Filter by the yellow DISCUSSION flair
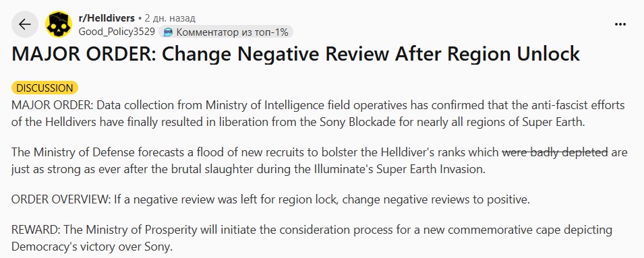Image resolution: width=644 pixels, height=258 pixels. point(45,88)
